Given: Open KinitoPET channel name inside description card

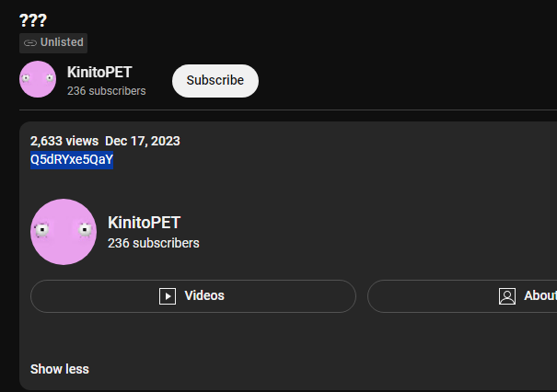Looking at the screenshot, I should tap(144, 223).
